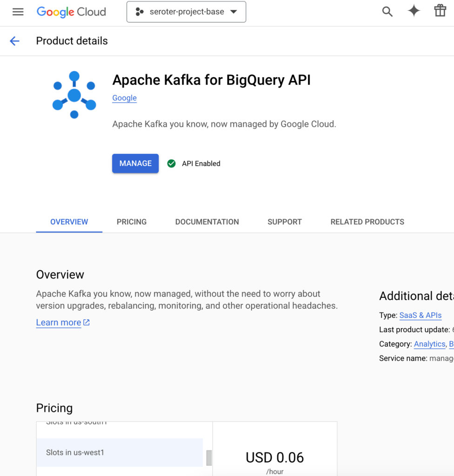Open the SaaS & APIs type link

coord(420,315)
